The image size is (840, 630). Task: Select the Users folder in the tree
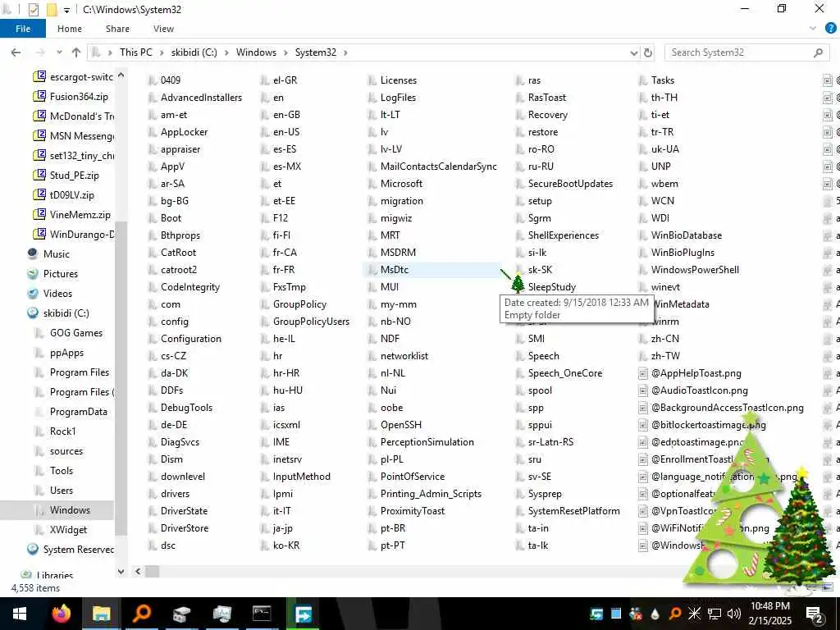click(61, 491)
